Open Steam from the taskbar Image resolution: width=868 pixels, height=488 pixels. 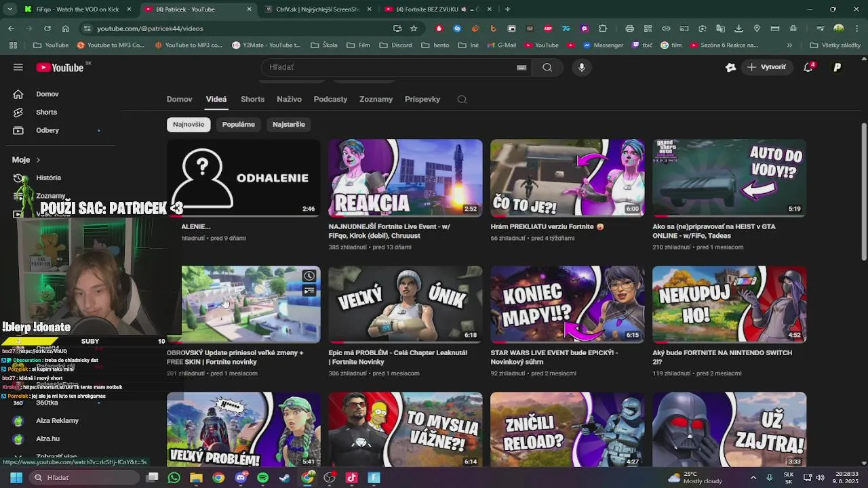click(x=285, y=477)
